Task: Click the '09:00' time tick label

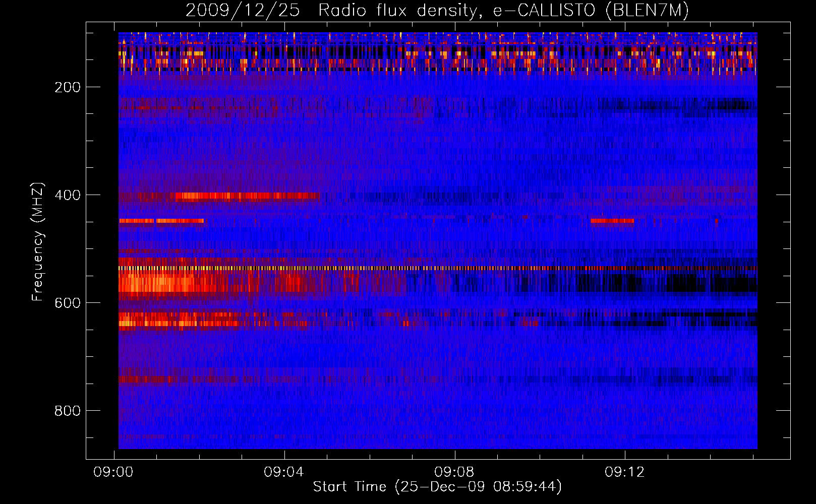Action: [113, 472]
